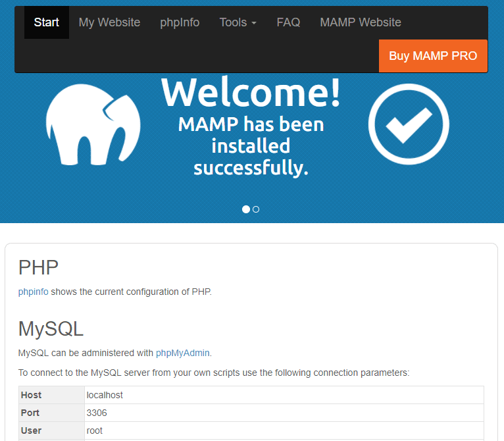Click the white checkmark circle icon
Screen dimensions: 504x441
409,124
